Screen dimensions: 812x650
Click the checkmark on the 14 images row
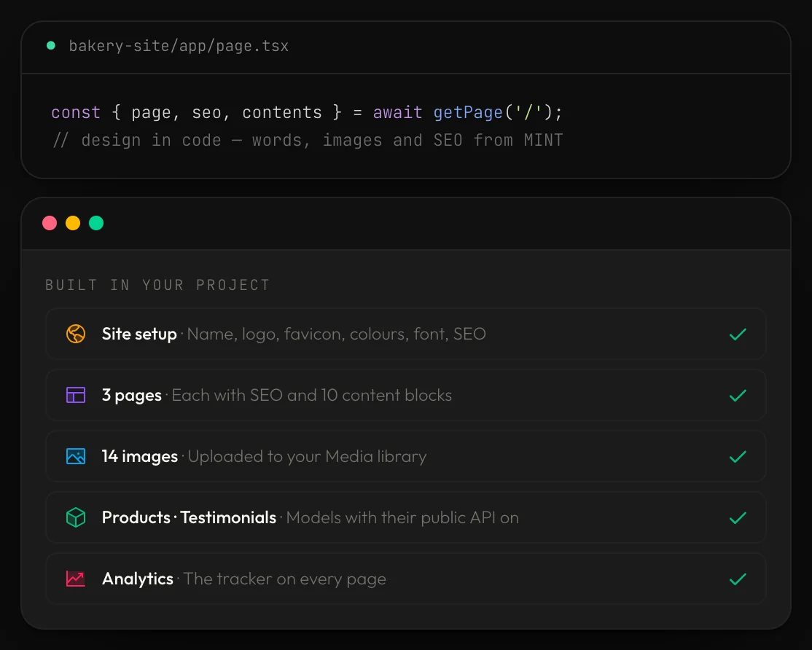(738, 456)
